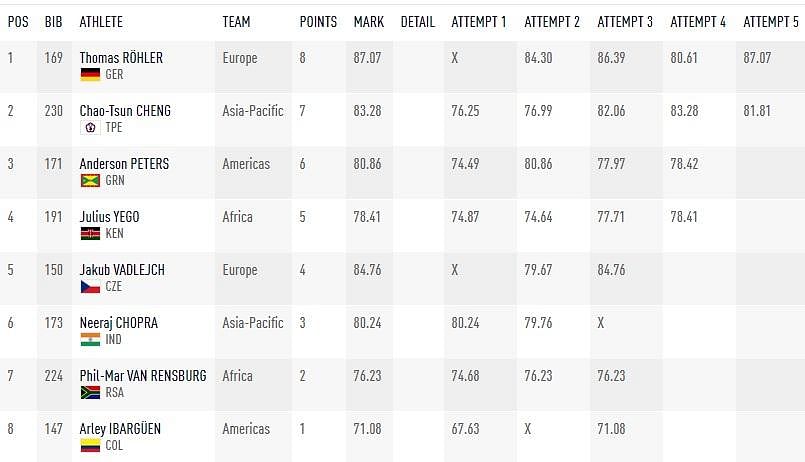
Task: Click the Czech flag icon beside CZE
Action: (90, 286)
